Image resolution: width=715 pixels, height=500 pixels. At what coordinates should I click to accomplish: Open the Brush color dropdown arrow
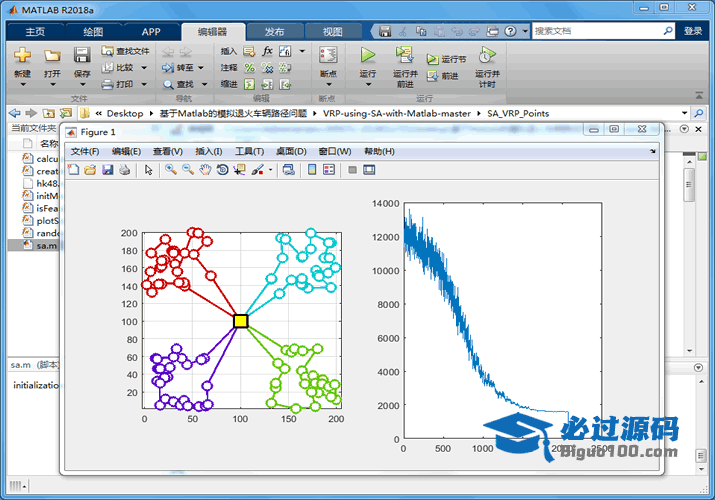270,170
